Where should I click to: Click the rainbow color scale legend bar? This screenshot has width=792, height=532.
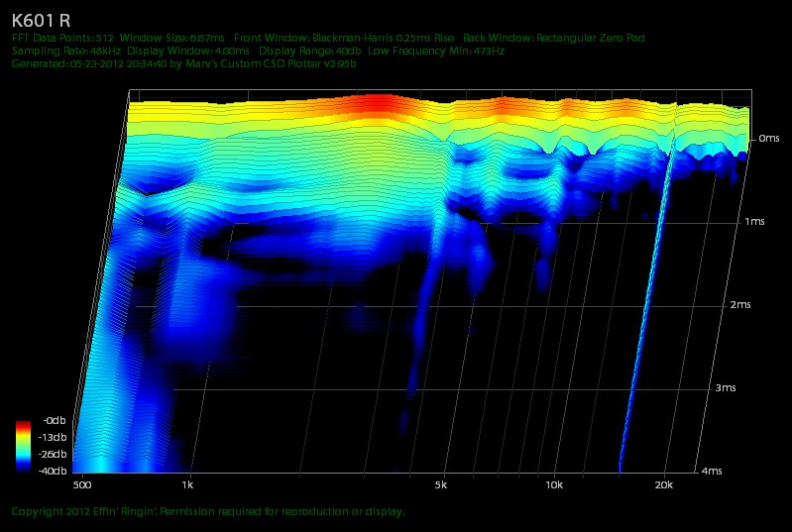point(23,446)
